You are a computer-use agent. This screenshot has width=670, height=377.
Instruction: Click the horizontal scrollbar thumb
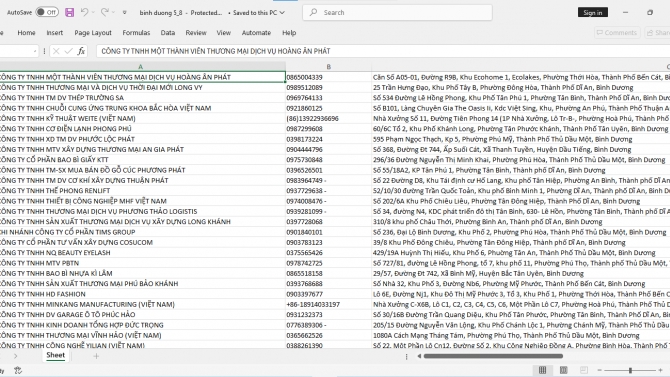(494, 356)
